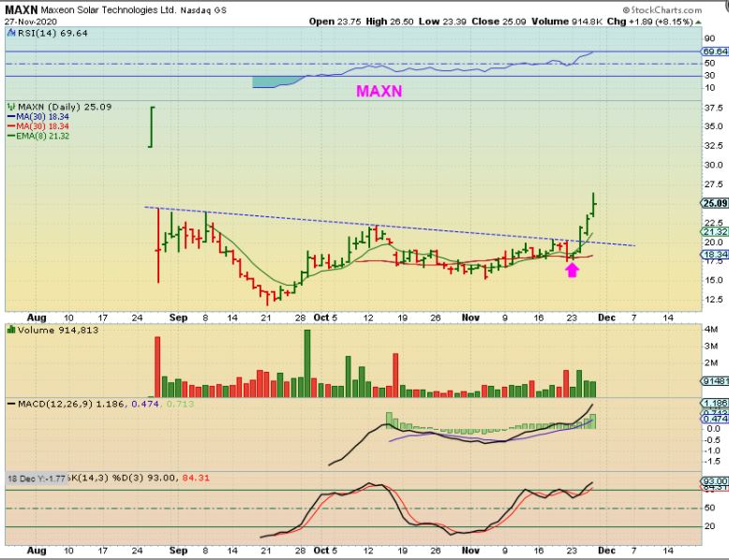
Task: Click the shaded oversold RSI area
Action: [275, 82]
